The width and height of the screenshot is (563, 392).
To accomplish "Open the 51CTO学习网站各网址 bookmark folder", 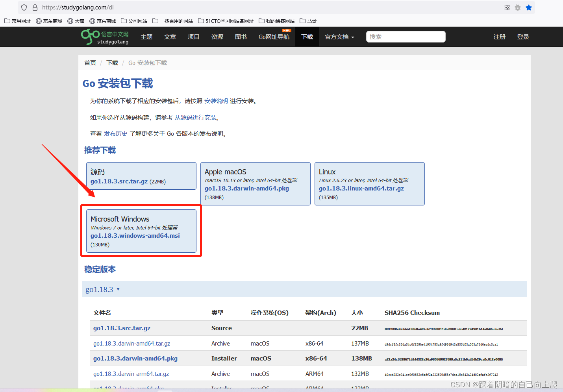I will [226, 21].
